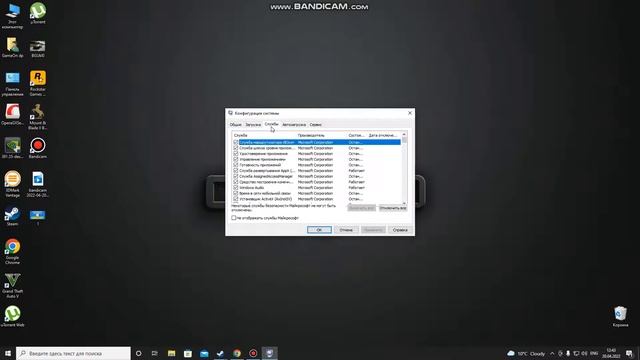The image size is (640, 360).
Task: Open the notification center icon
Action: click(x=629, y=353)
